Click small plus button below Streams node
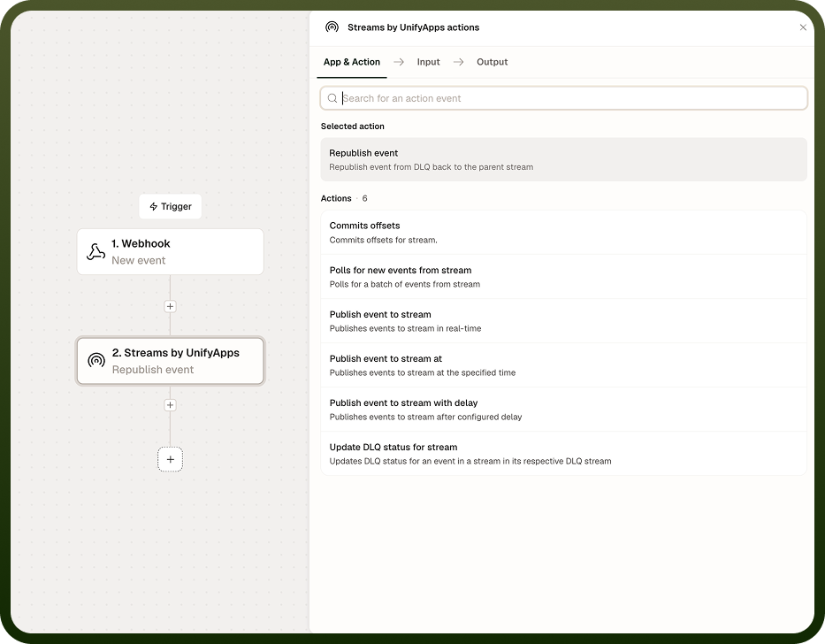 (x=170, y=405)
